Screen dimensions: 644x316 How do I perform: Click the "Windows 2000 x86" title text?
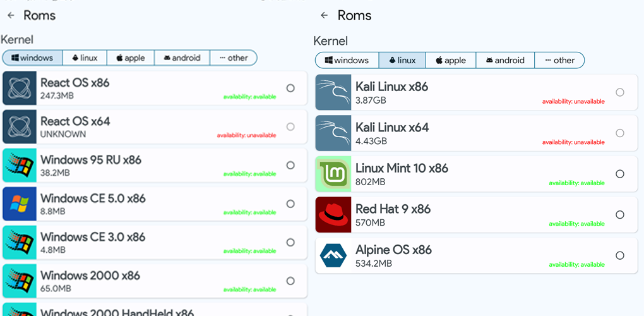coord(90,276)
